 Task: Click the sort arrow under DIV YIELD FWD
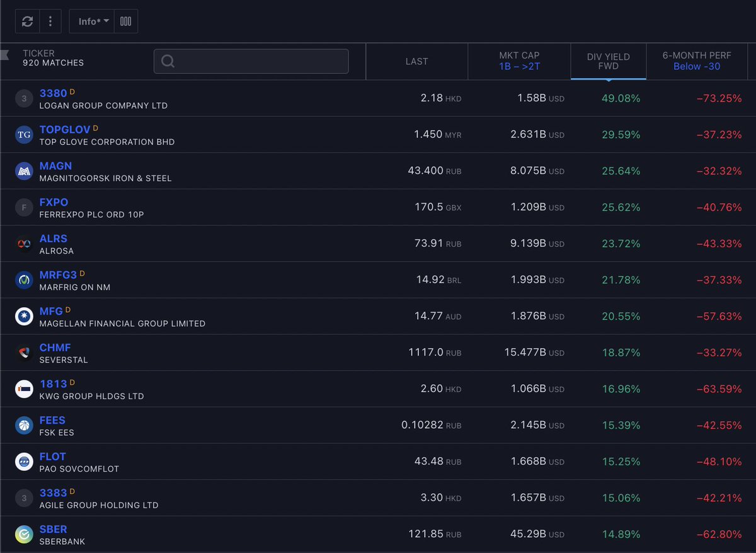608,81
